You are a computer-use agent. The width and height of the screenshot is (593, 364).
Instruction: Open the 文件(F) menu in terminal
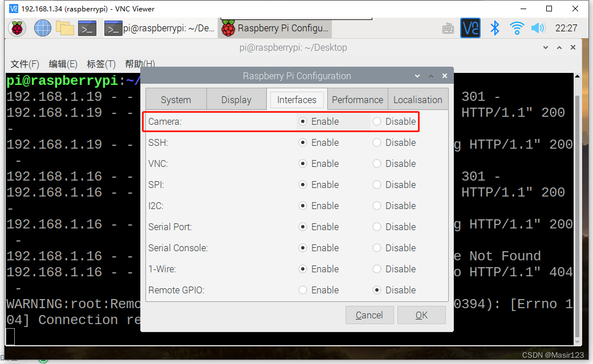pyautogui.click(x=25, y=64)
